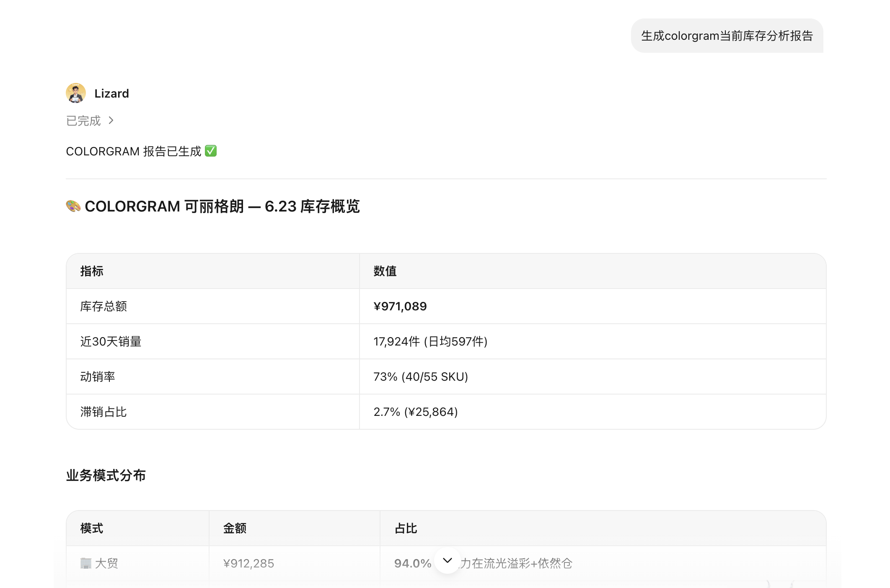Select the 动销率 row label

tap(98, 377)
